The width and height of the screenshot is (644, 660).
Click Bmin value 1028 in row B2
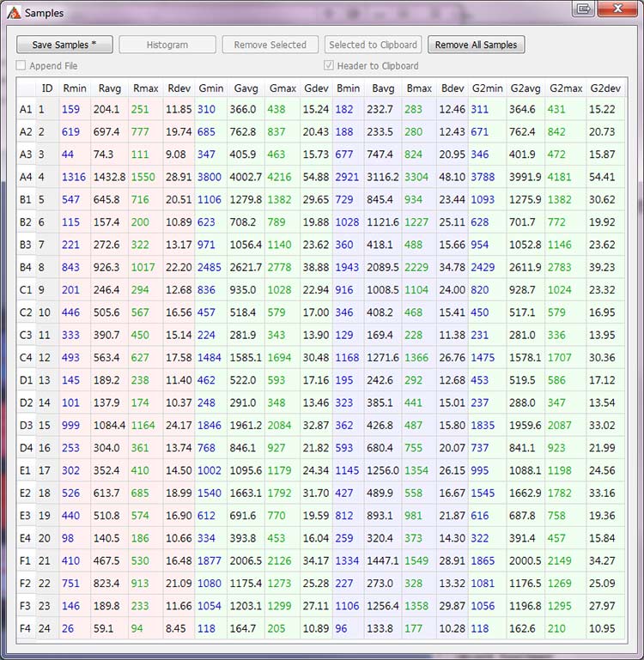pos(347,222)
